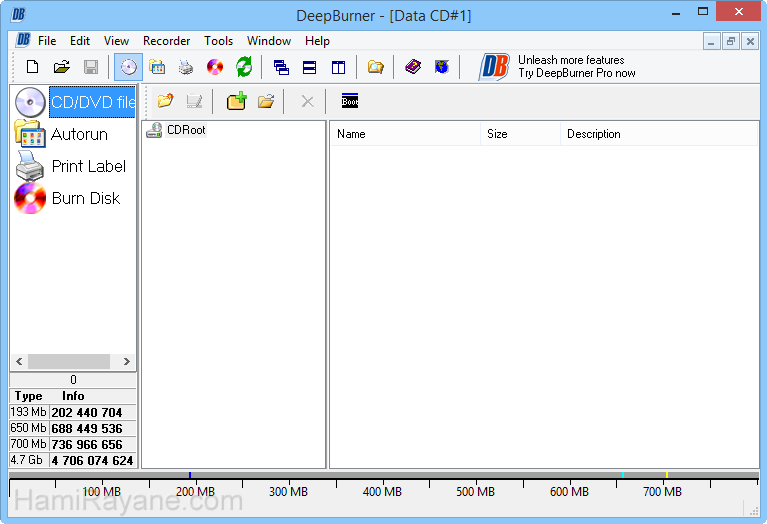Image resolution: width=767 pixels, height=524 pixels.
Task: Open the Help menu
Action: tap(317, 41)
